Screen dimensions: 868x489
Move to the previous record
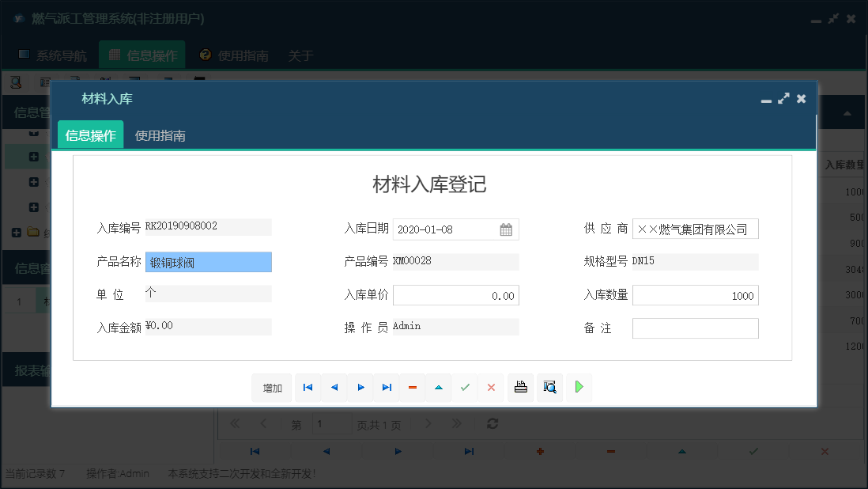point(334,388)
